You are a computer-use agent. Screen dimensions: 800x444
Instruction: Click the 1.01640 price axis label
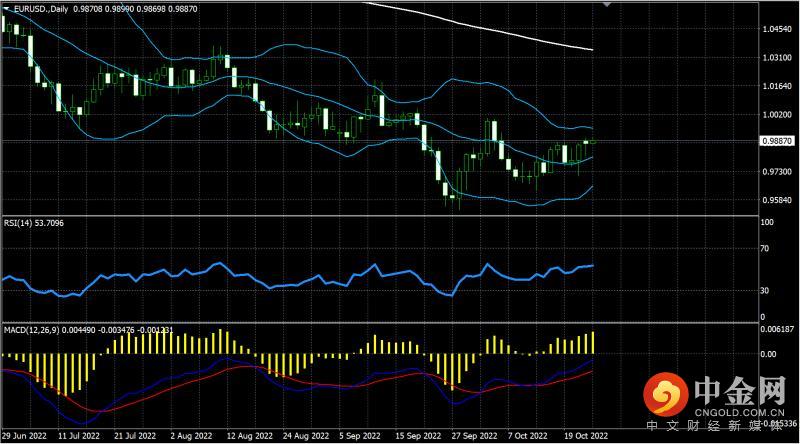[x=777, y=86]
